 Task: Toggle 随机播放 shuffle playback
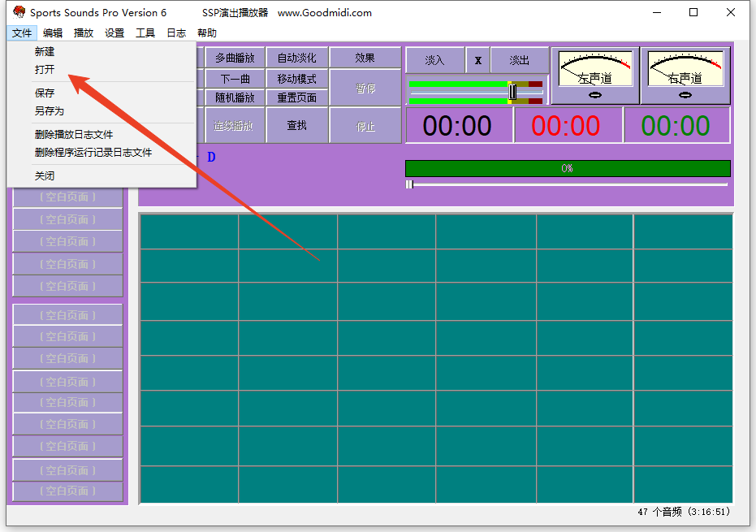(x=235, y=97)
